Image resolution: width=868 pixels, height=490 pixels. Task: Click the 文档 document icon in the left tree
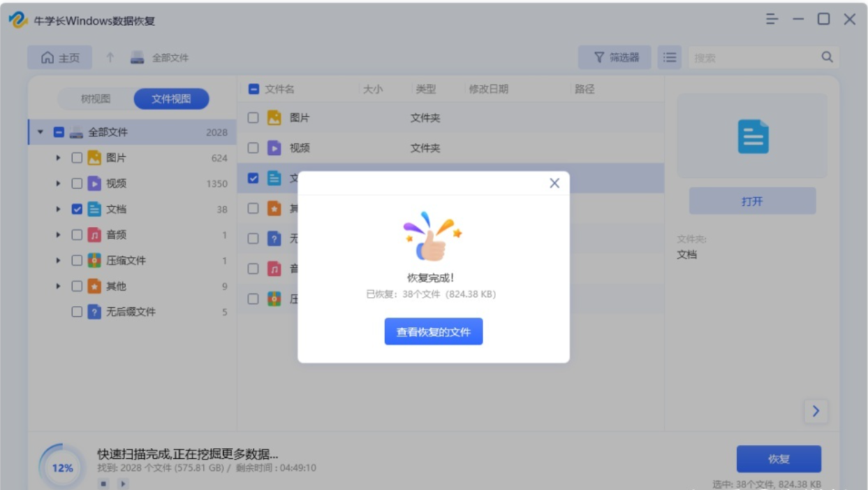(94, 209)
